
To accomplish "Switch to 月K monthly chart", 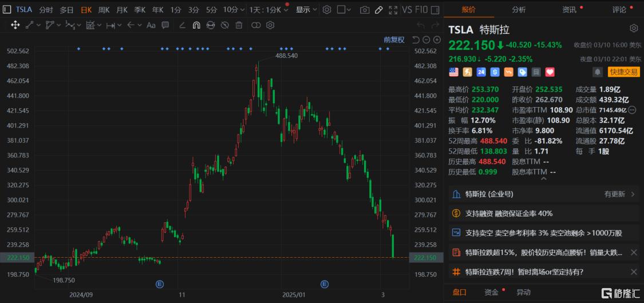I will tap(121, 10).
